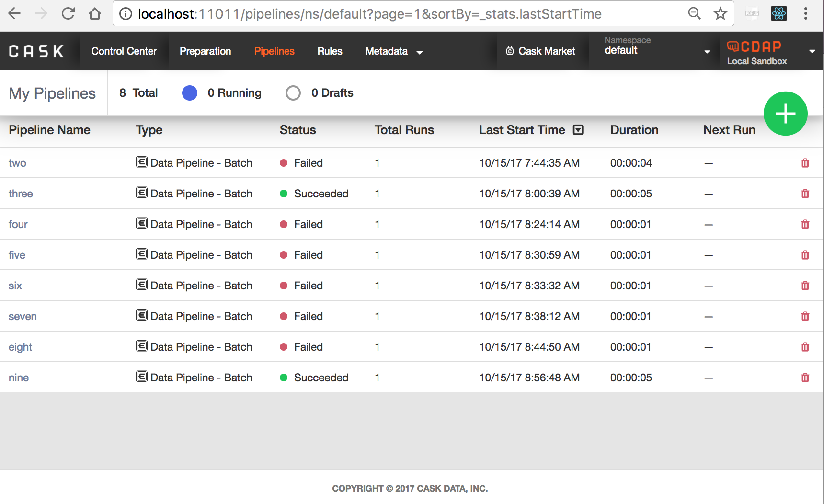Delete the pipeline named six
Viewport: 824px width, 504px height.
(x=805, y=286)
